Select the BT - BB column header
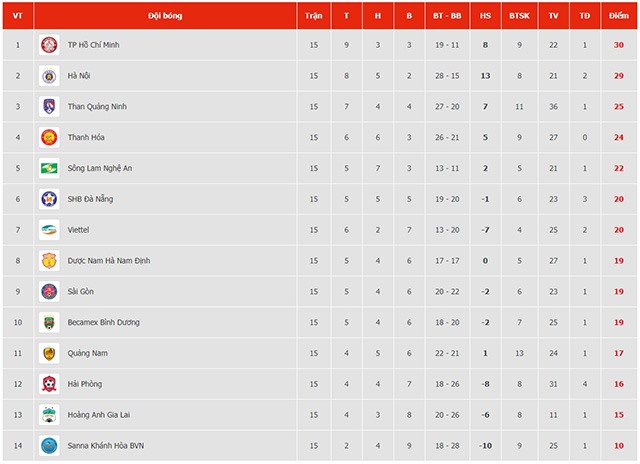This screenshot has height=464, width=640. coord(447,16)
